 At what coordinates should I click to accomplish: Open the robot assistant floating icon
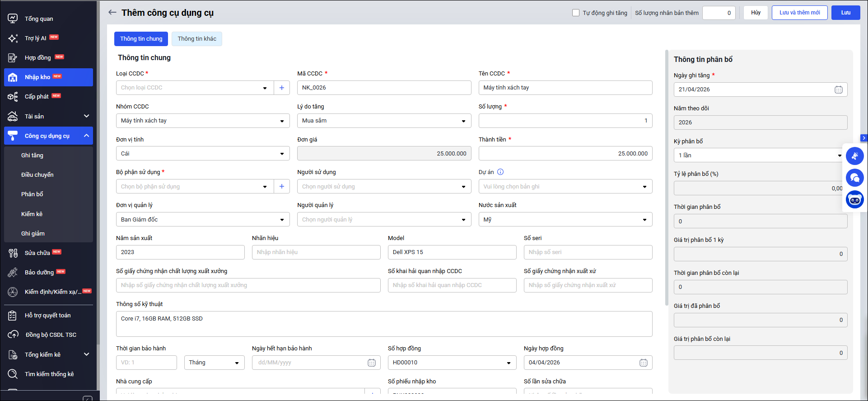[854, 199]
